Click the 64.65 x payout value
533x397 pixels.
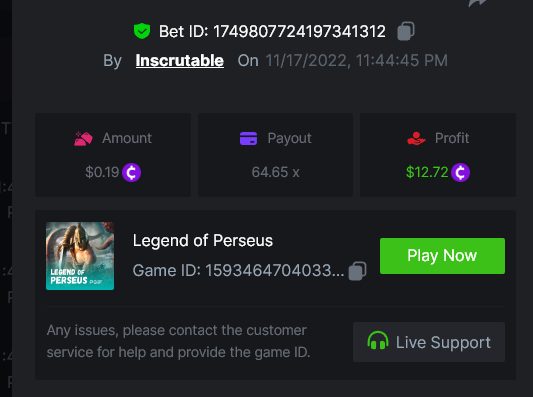[x=275, y=172]
